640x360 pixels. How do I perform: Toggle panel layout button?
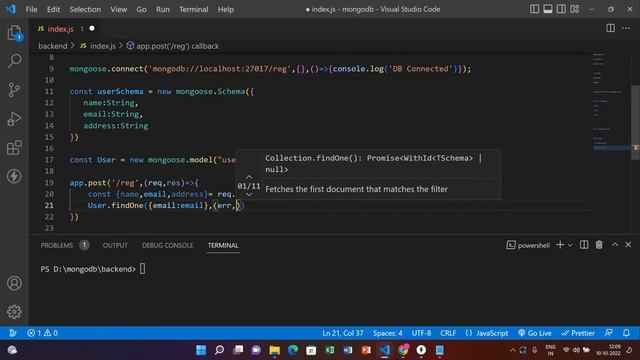pos(548,9)
